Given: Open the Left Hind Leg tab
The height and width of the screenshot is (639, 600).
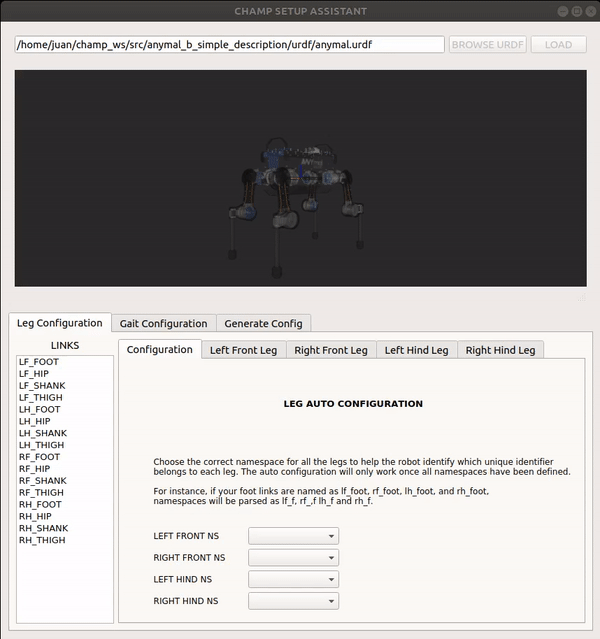Looking at the screenshot, I should [417, 350].
